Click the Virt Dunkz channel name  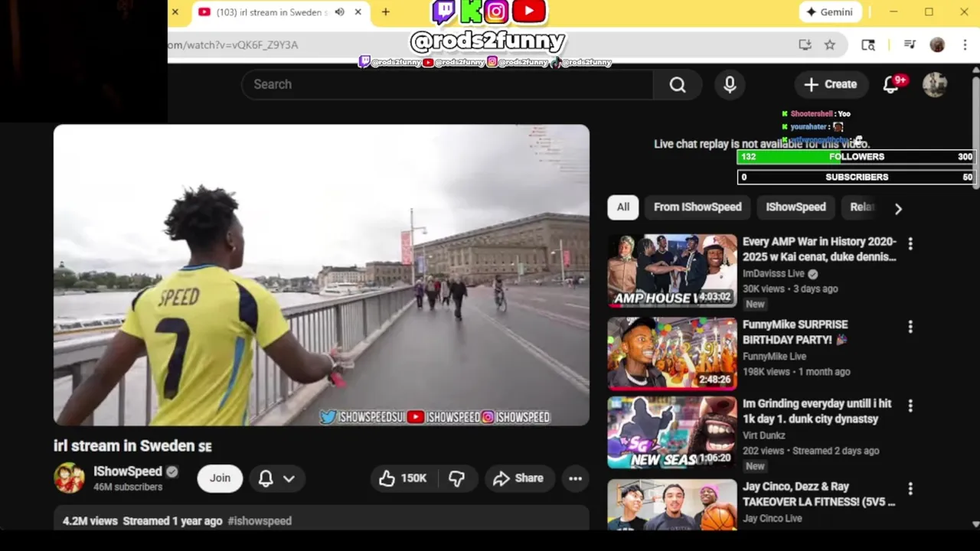tap(766, 435)
